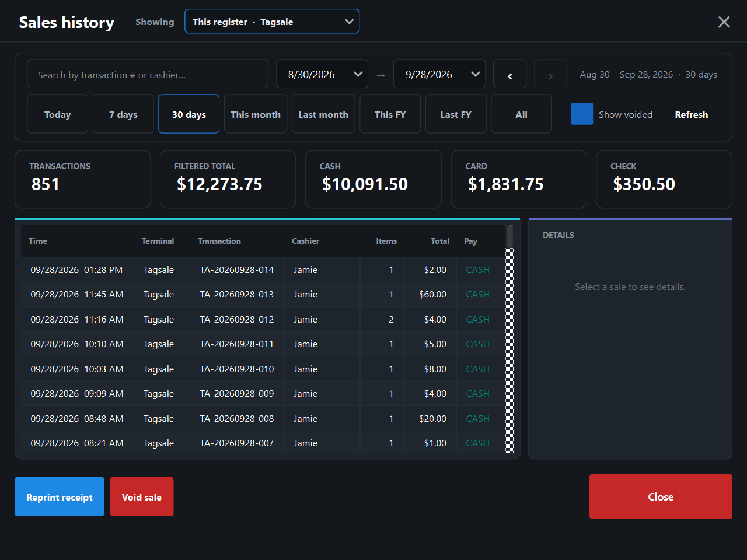Click the Void sale button
Screen dimensions: 747x560
(x=142, y=497)
